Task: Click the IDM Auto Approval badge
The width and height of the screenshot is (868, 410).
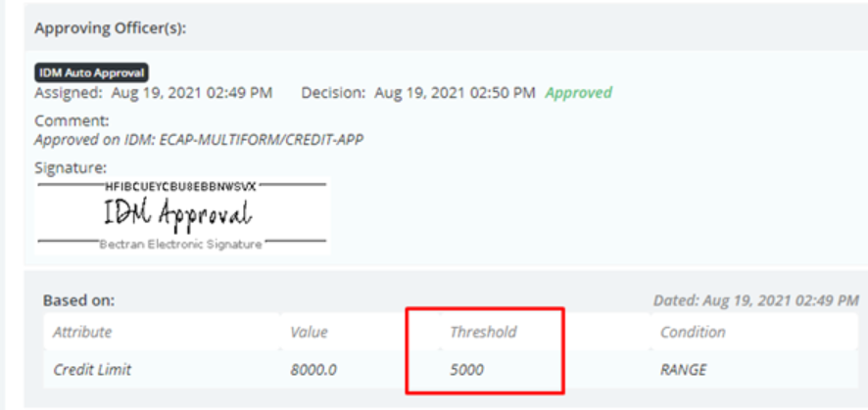Action: point(91,72)
